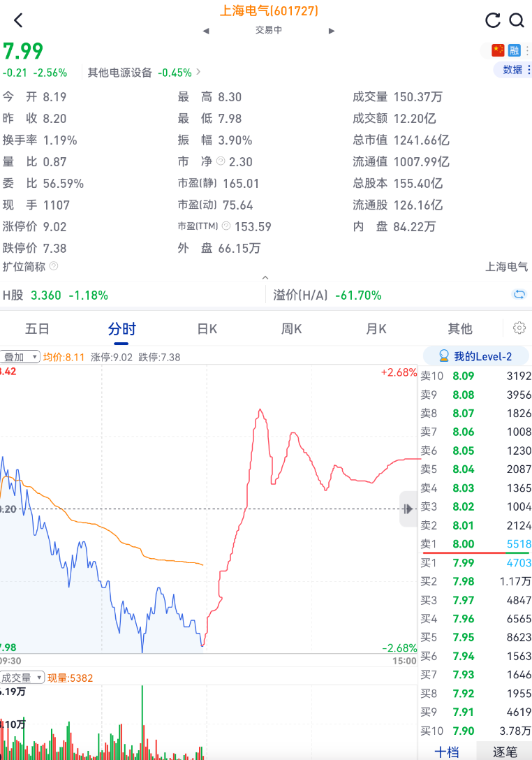This screenshot has height=760, width=532.
Task: Open the 叠加 overlay dropdown
Action: [20, 357]
